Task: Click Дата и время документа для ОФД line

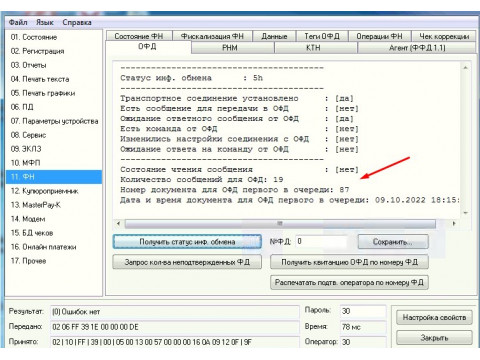Action: 290,200
